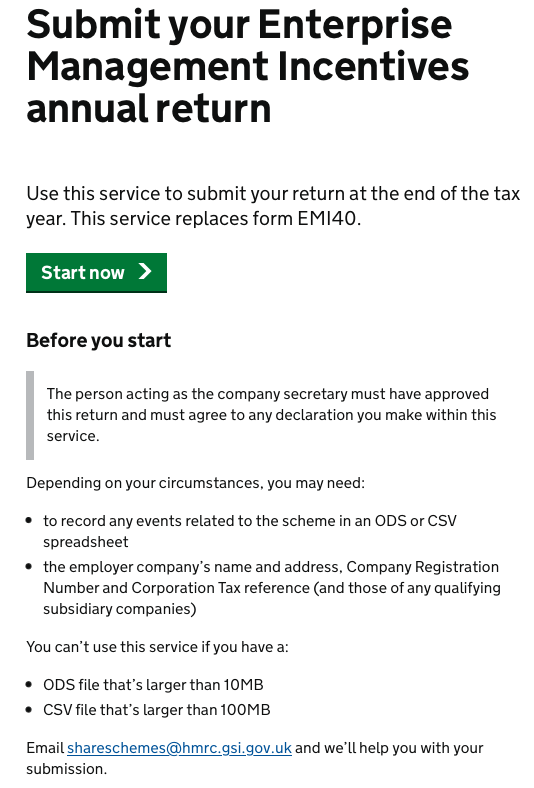Image resolution: width=534 pixels, height=788 pixels.
Task: Click the You can't use this service line
Action: (157, 646)
